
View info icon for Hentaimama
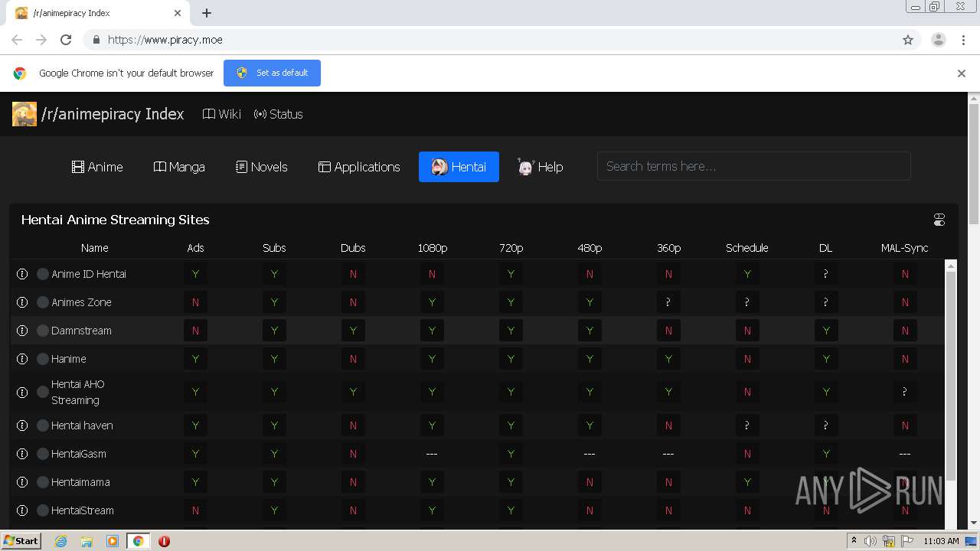pos(22,482)
